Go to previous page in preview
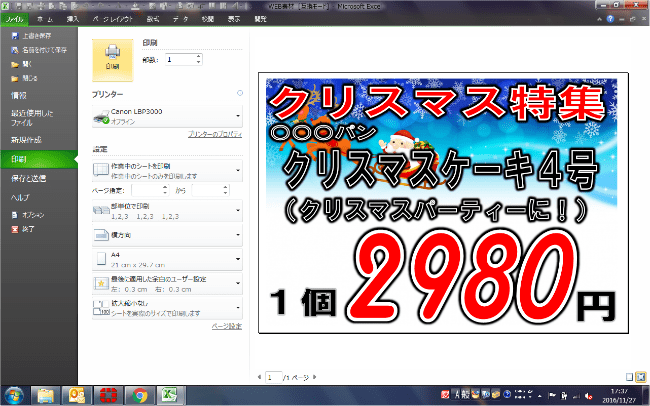 pyautogui.click(x=260, y=377)
